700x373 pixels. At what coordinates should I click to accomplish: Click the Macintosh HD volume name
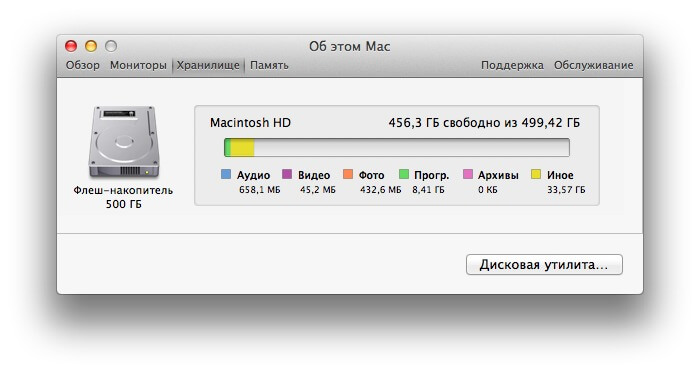click(x=250, y=123)
